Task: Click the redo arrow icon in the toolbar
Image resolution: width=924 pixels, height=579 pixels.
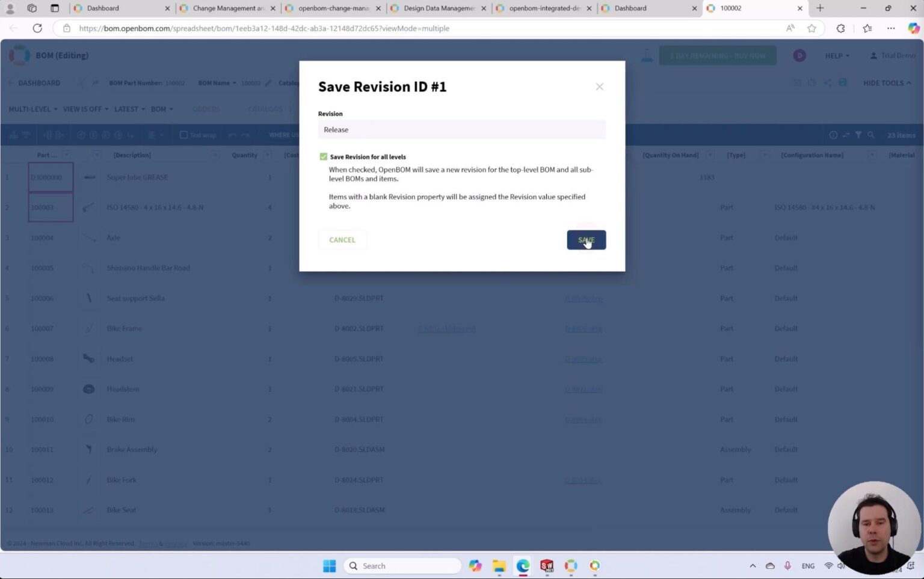Action: click(x=244, y=135)
